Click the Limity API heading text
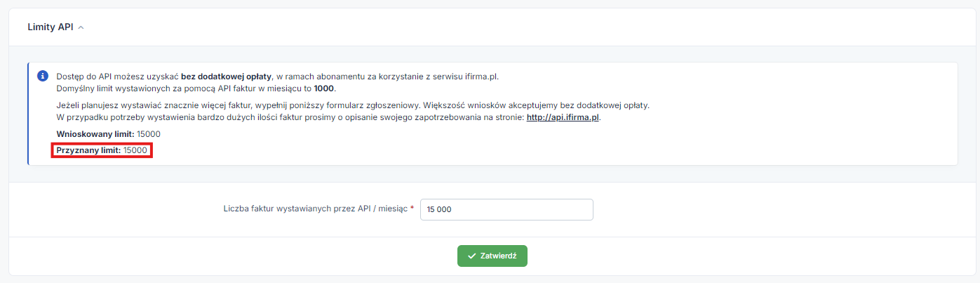The image size is (980, 283). [51, 27]
